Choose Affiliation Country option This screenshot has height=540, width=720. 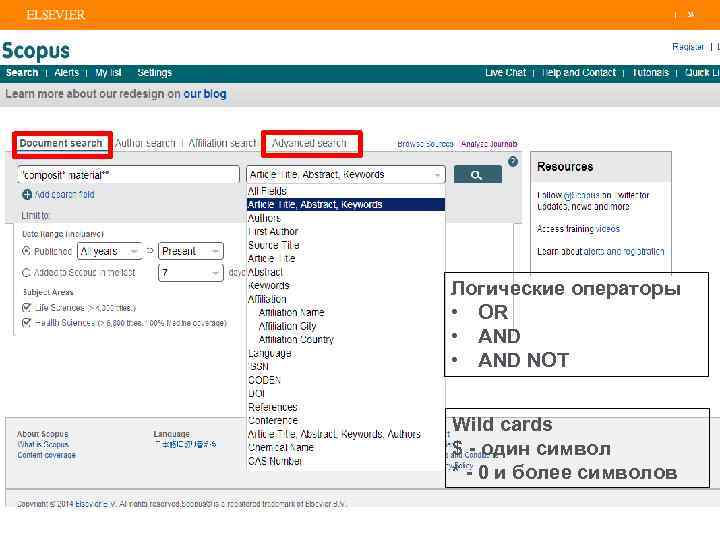pos(296,340)
